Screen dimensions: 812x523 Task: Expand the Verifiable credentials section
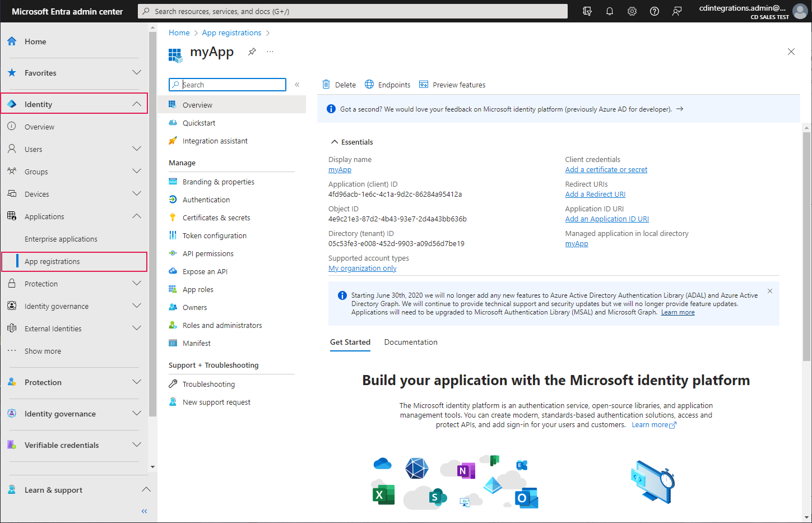click(136, 445)
